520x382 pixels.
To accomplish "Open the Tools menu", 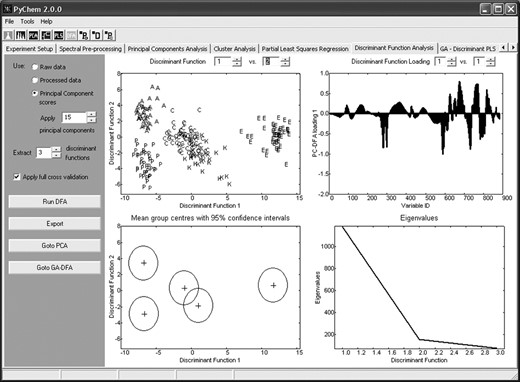I will [x=27, y=22].
